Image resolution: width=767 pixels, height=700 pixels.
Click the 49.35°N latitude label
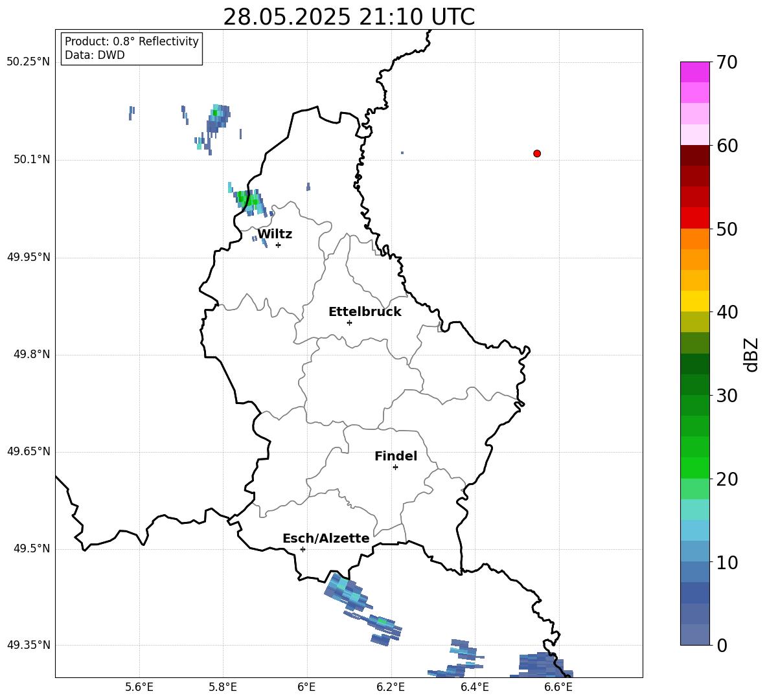point(29,645)
